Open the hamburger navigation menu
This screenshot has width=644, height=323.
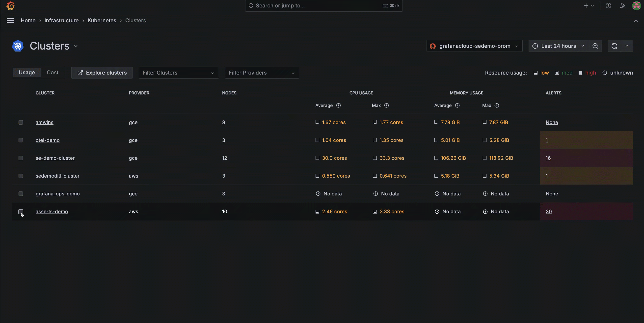coord(10,21)
